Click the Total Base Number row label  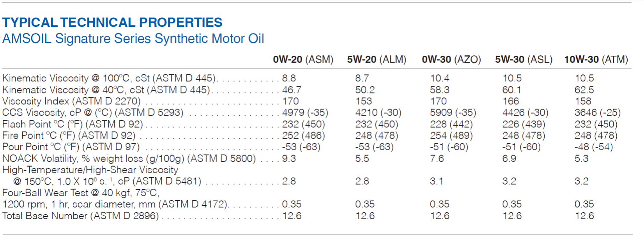pyautogui.click(x=81, y=216)
